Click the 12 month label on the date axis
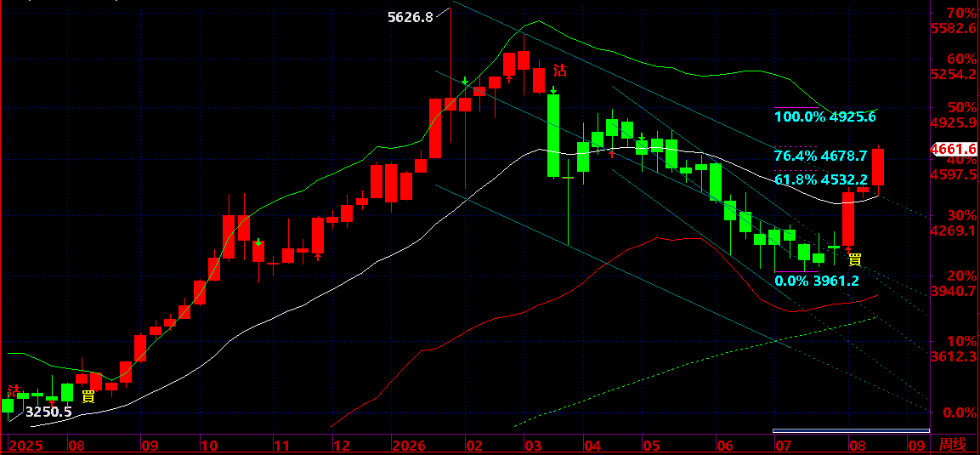This screenshot has height=455, width=980. pos(341,446)
